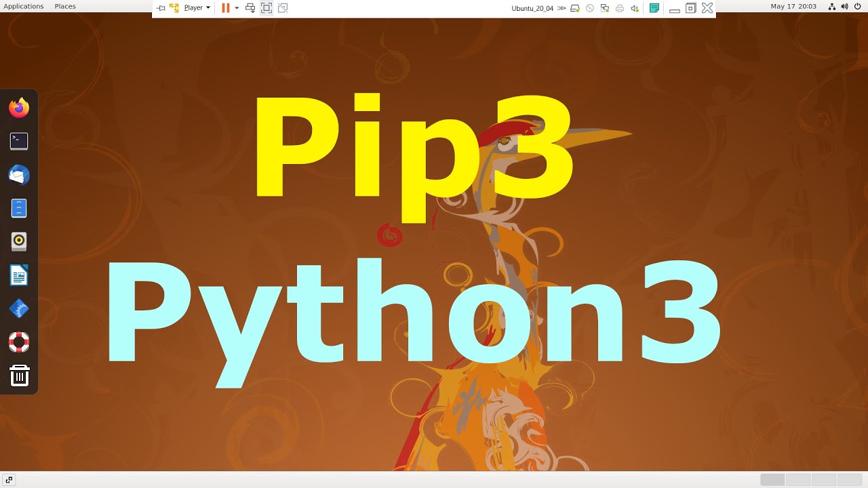
Task: Switch to the second workspace
Action: 798,480
